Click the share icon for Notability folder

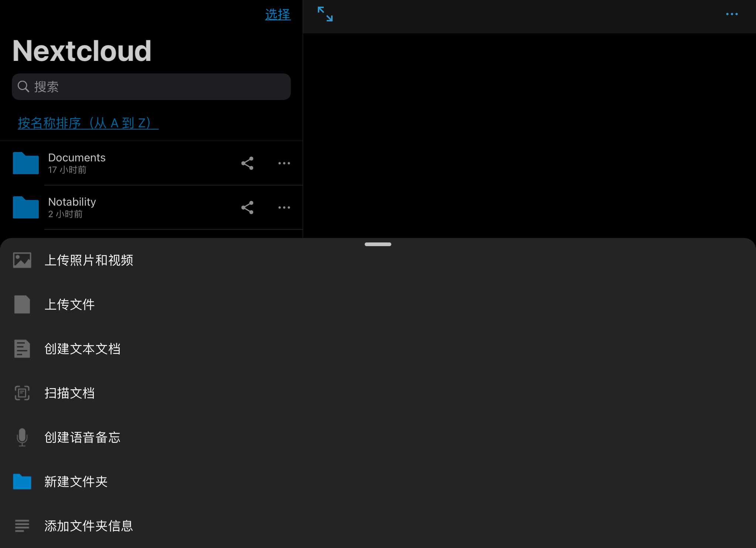coord(247,207)
